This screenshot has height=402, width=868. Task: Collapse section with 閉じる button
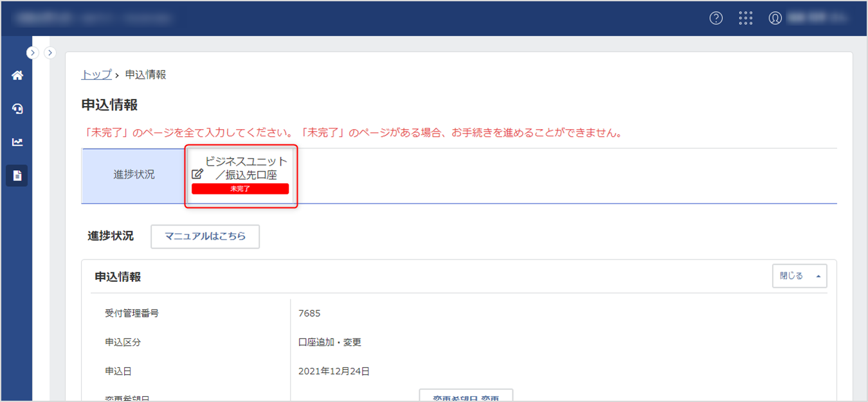799,276
